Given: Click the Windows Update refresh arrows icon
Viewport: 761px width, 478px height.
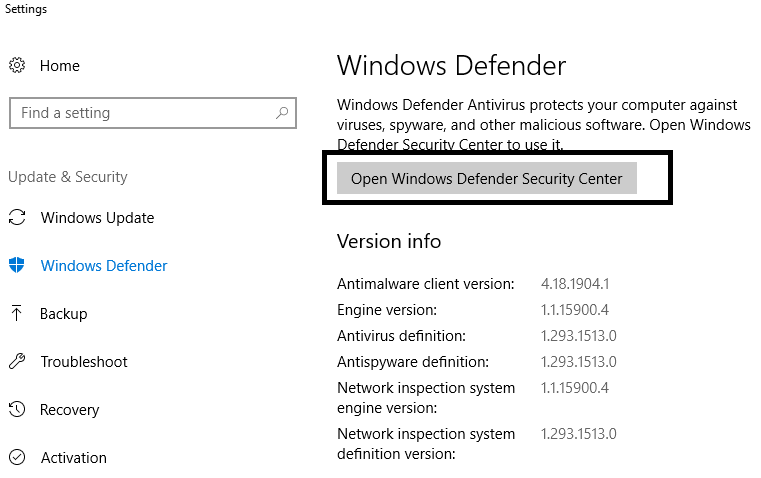Looking at the screenshot, I should (x=17, y=217).
